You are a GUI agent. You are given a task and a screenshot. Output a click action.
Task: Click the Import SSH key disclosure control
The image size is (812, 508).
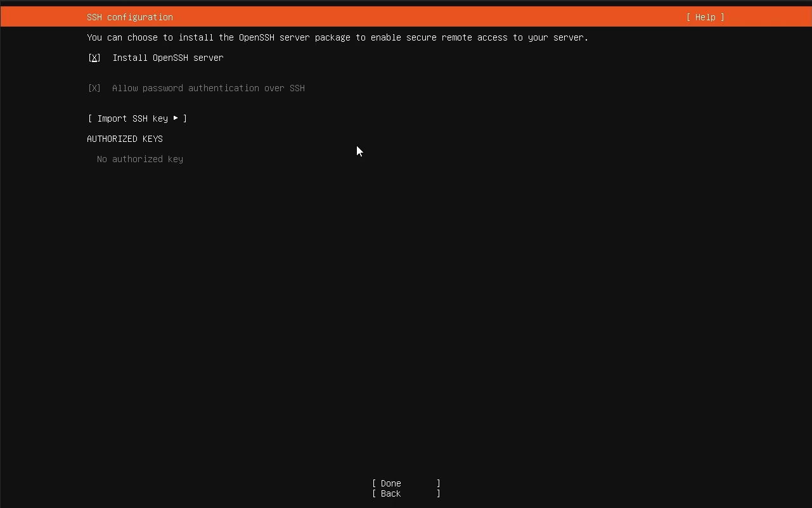point(176,118)
